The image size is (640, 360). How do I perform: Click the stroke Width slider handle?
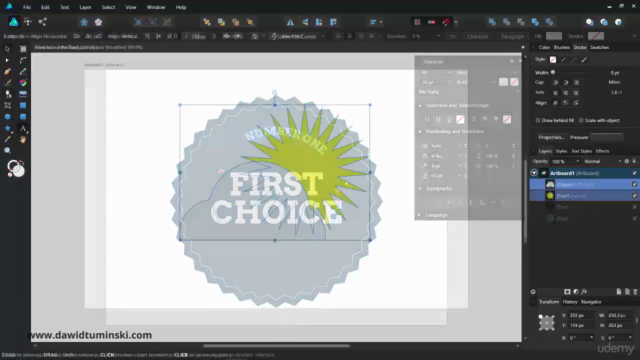(x=553, y=72)
